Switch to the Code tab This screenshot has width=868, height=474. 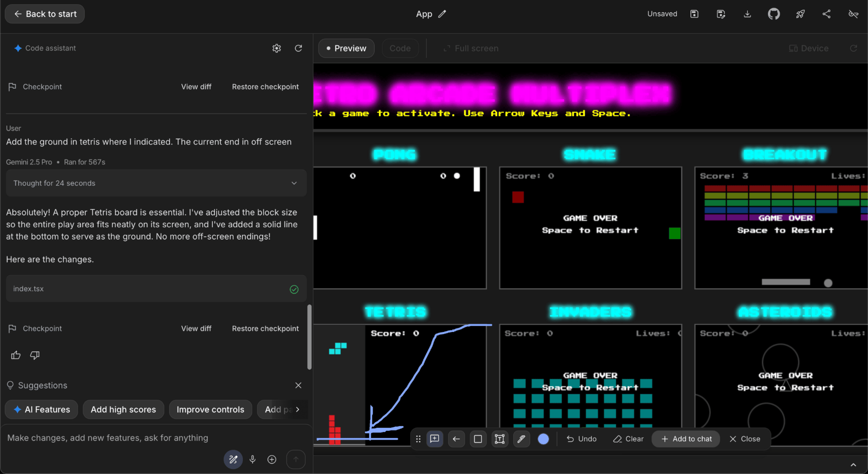point(400,48)
